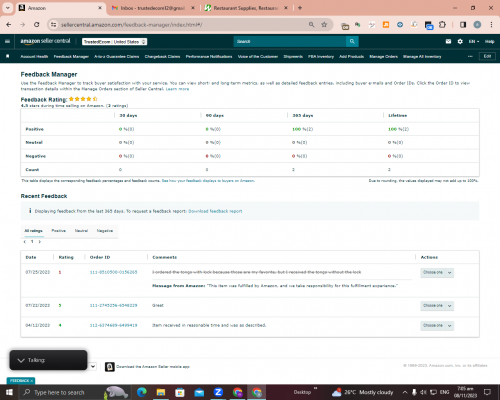The width and height of the screenshot is (500, 400).
Task: Bookmark this page with the star icon
Action: (324, 25)
